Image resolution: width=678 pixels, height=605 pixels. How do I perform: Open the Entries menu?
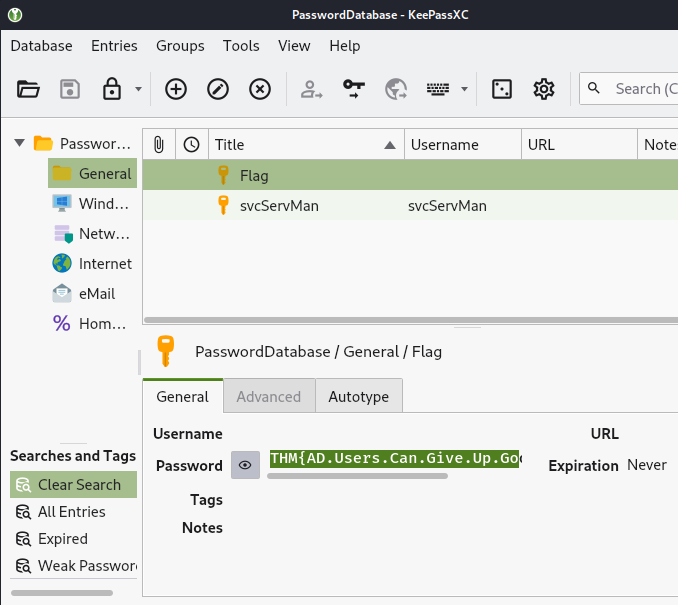click(114, 46)
